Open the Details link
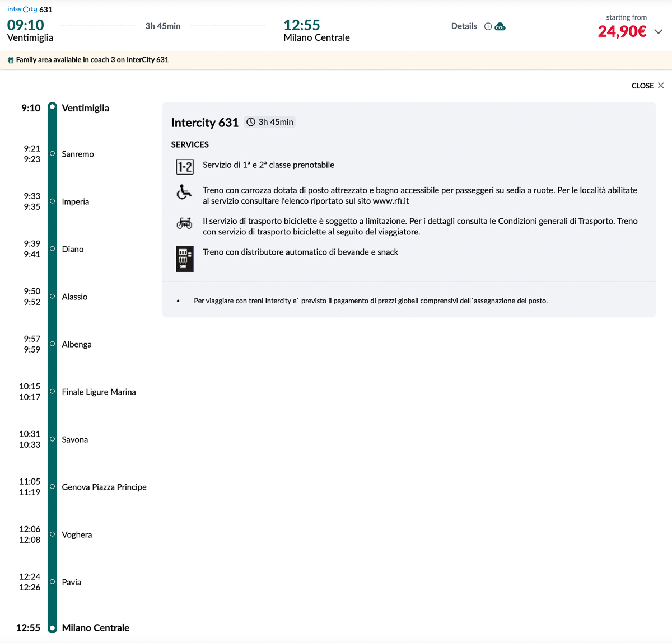 [464, 26]
